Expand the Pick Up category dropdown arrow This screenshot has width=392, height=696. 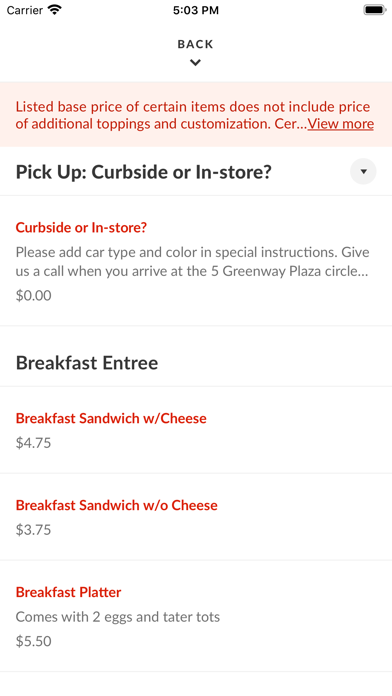click(x=363, y=171)
